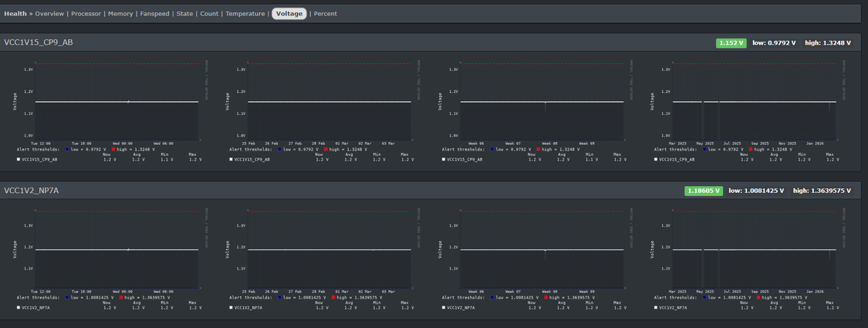
Task: Switch to the Temperature sensors page
Action: [245, 14]
